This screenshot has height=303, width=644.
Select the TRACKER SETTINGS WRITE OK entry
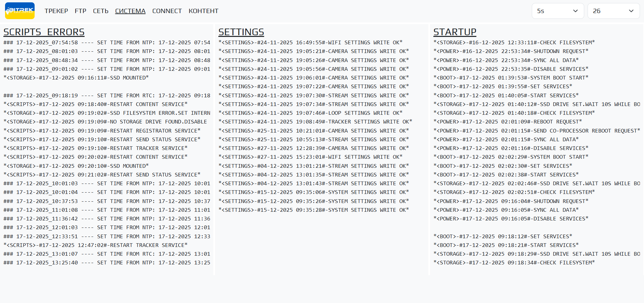315,122
